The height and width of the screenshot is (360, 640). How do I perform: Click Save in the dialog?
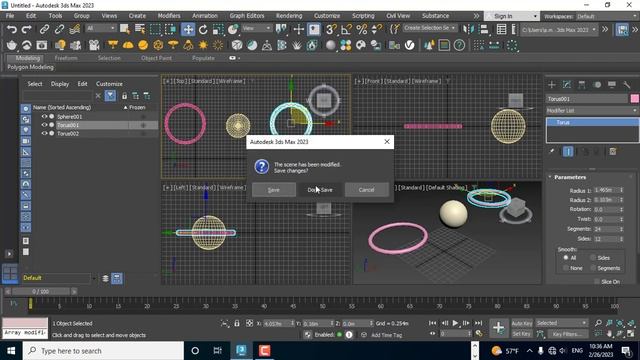(273, 190)
